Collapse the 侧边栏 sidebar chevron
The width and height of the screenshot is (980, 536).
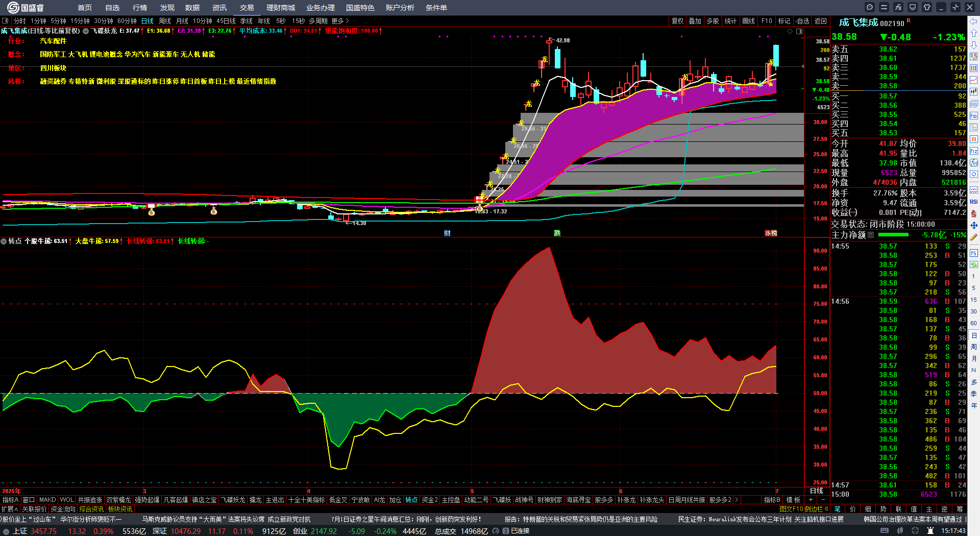(826, 509)
